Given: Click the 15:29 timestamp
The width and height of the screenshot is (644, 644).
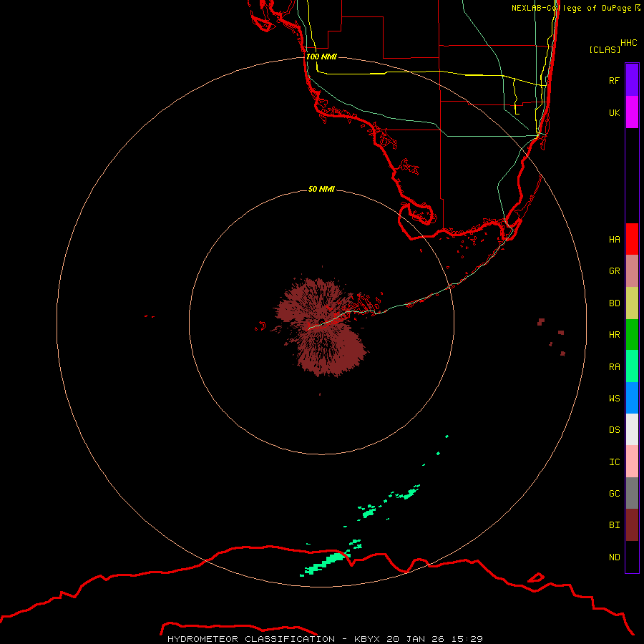Looking at the screenshot, I should [x=466, y=639].
